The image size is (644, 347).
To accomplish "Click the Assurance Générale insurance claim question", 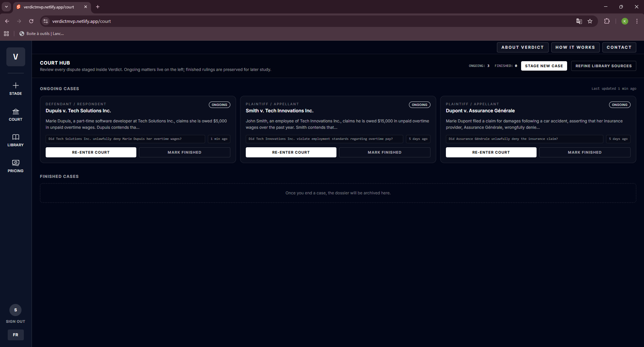I will point(524,139).
